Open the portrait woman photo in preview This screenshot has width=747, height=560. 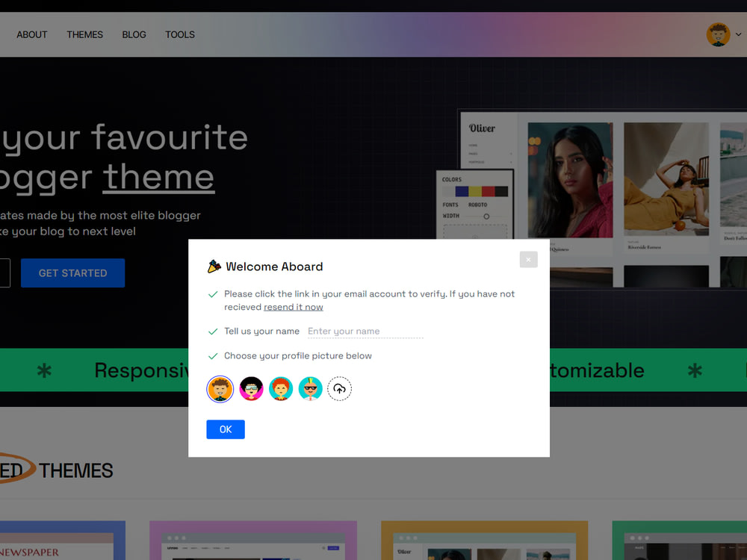click(570, 180)
